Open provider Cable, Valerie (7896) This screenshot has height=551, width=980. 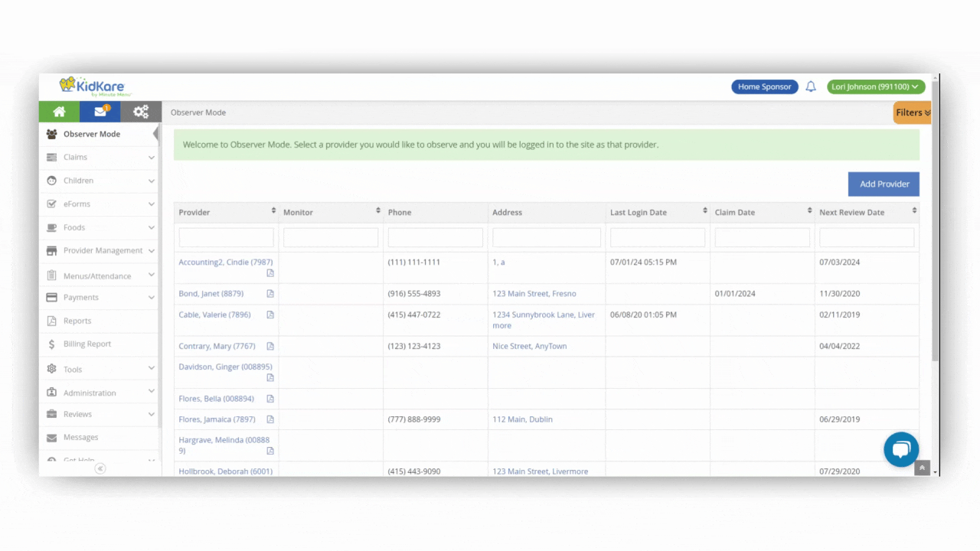pyautogui.click(x=214, y=315)
